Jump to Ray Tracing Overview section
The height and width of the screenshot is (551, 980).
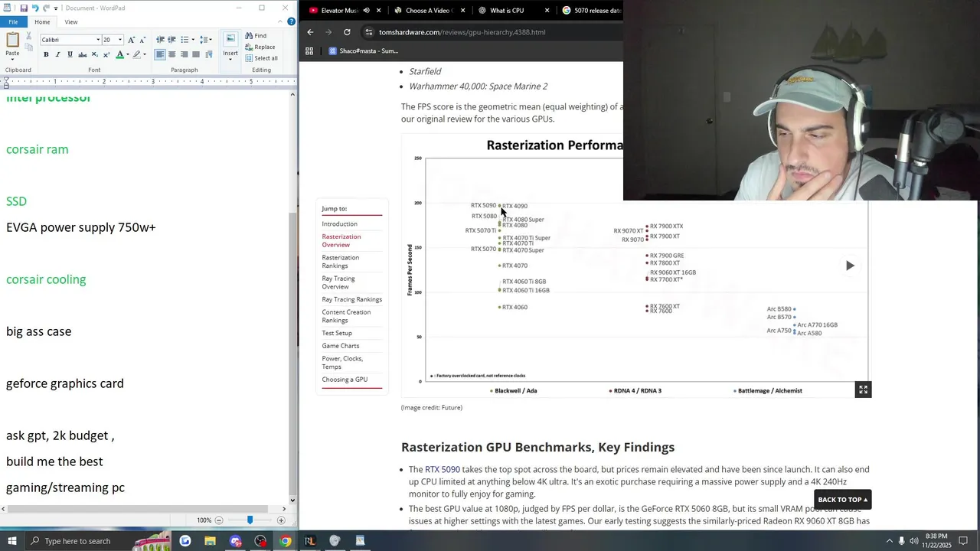click(x=338, y=282)
